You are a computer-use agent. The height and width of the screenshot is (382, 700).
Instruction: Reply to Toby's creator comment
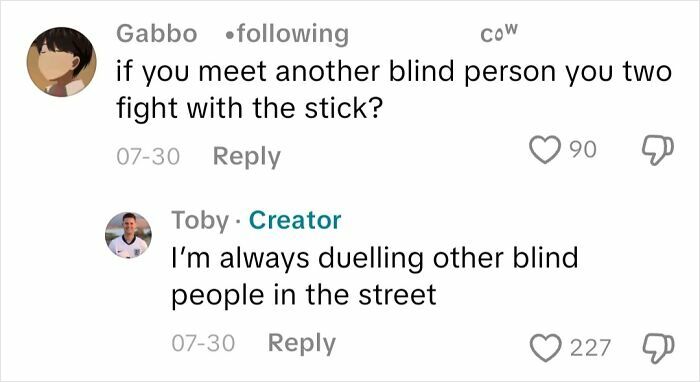click(302, 343)
